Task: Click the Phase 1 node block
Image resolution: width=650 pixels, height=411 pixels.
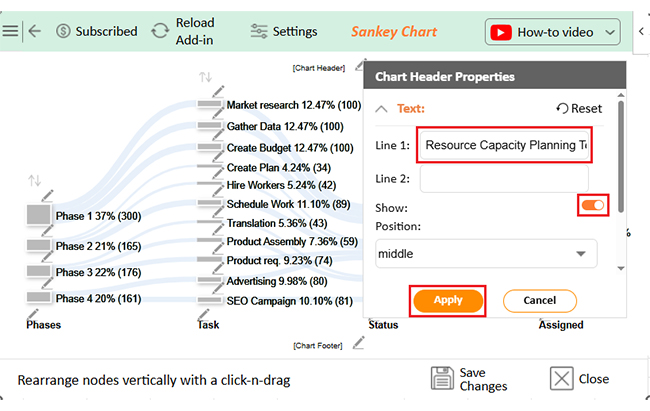Action: point(39,215)
